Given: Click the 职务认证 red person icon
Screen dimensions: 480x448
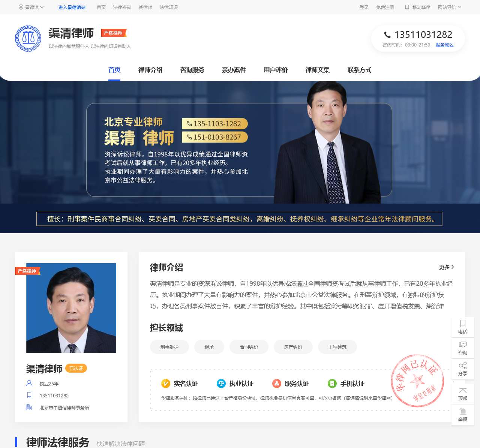Looking at the screenshot, I should coord(277,384).
